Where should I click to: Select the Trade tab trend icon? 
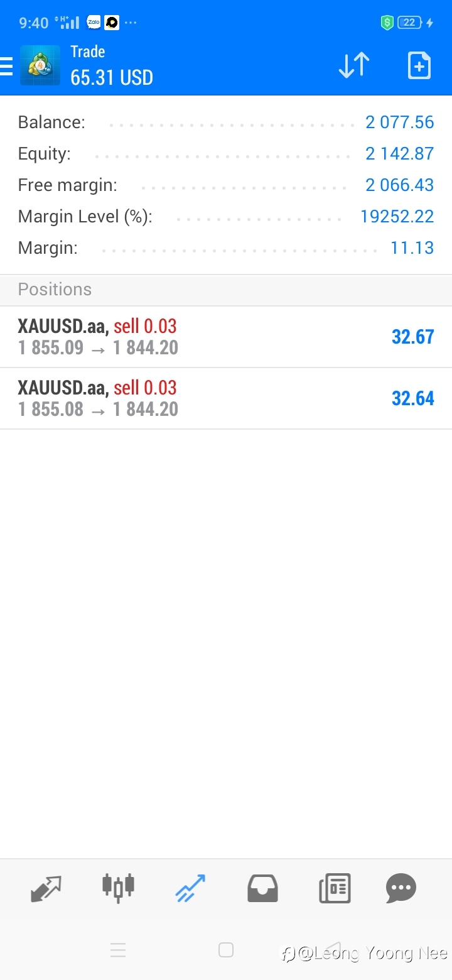click(x=190, y=888)
